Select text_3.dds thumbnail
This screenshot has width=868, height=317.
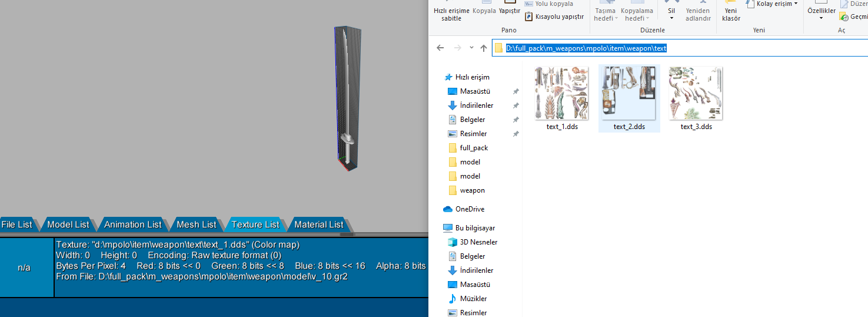[x=696, y=93]
